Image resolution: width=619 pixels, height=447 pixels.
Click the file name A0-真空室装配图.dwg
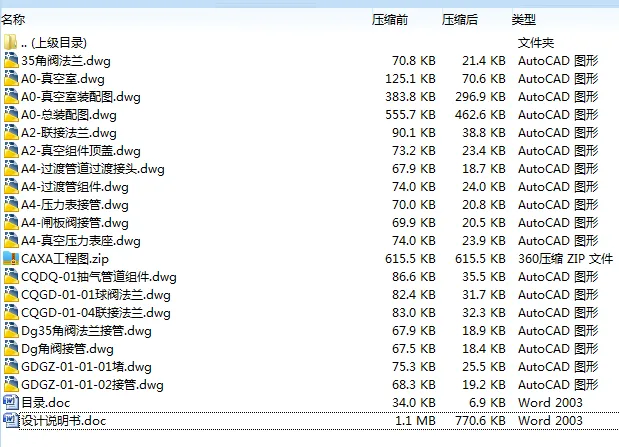(81, 97)
